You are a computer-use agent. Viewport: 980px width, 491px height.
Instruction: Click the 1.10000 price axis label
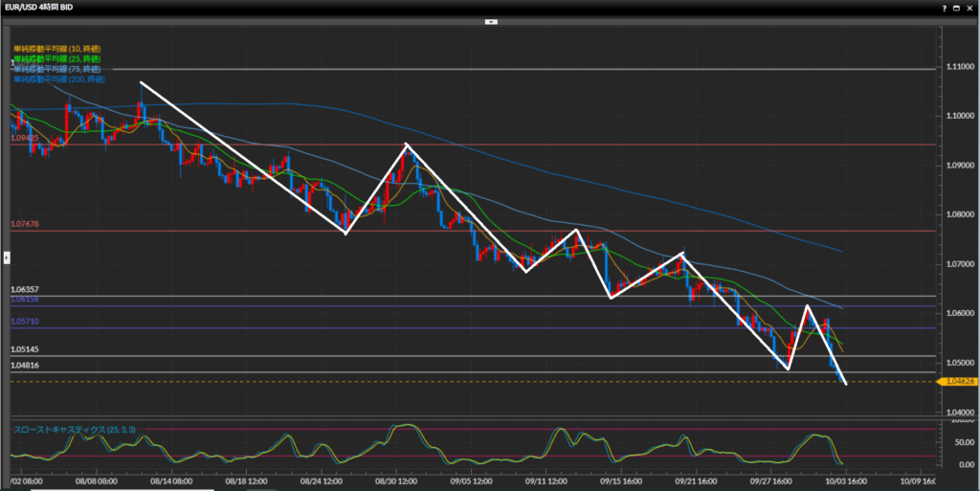[960, 116]
